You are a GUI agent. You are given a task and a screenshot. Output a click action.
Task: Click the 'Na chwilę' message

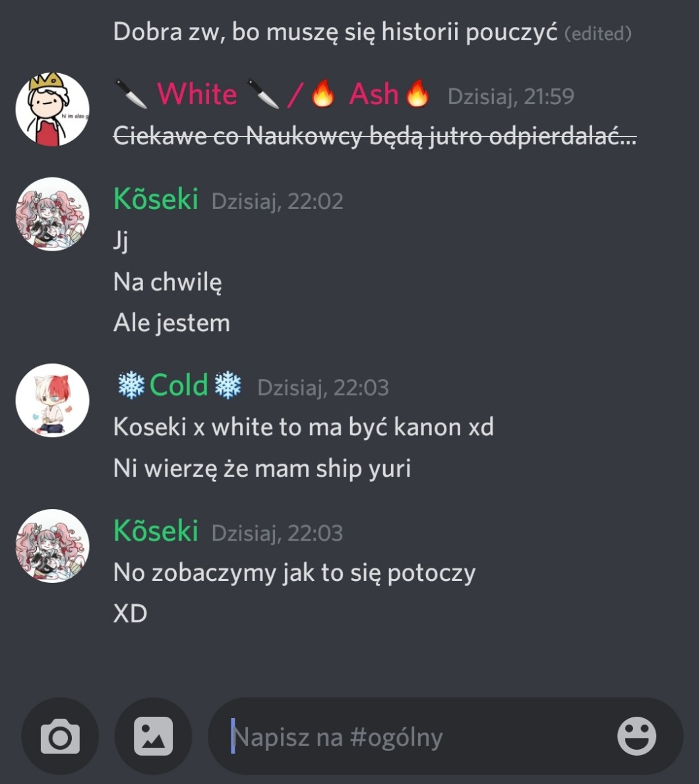[x=167, y=282]
